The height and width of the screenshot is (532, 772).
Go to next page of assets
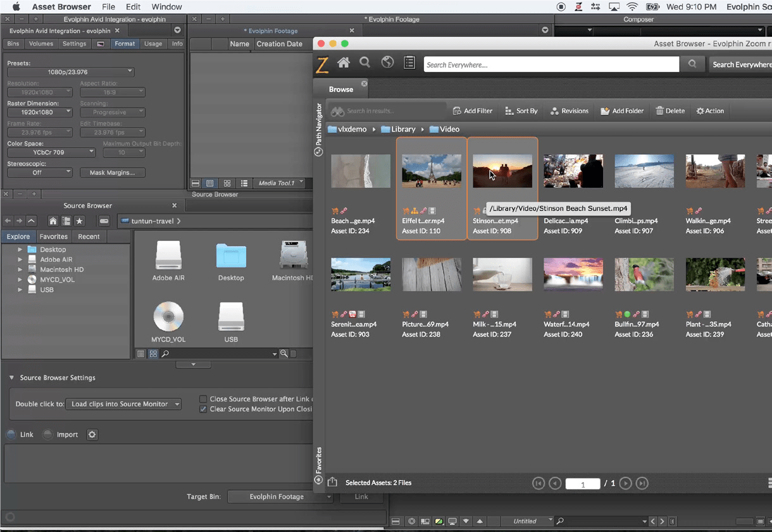coord(626,483)
